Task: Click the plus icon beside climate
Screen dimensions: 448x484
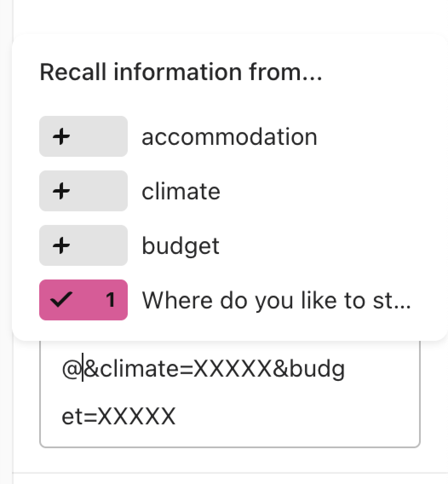Action: [x=61, y=191]
